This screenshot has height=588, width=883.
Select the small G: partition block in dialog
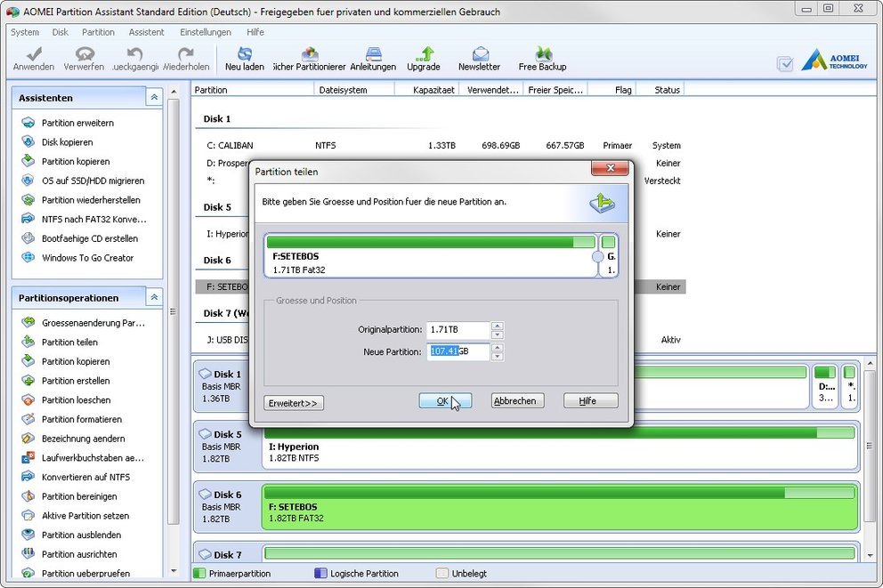[x=609, y=256]
